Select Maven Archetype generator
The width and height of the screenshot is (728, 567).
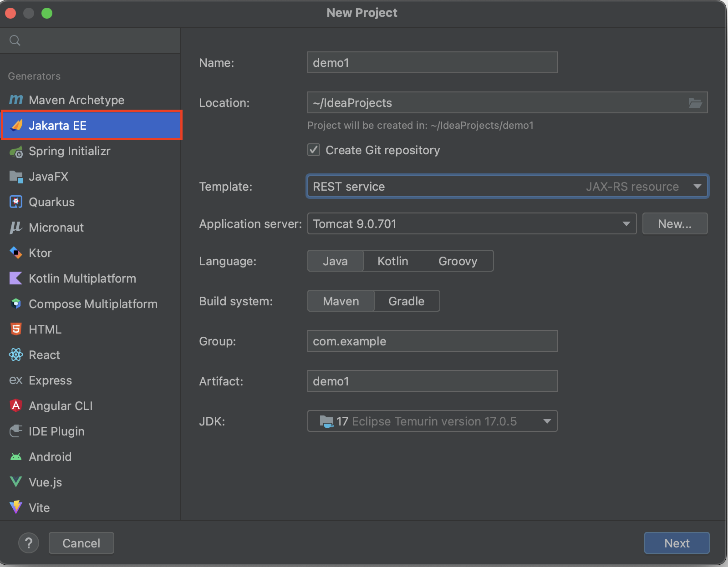90,100
